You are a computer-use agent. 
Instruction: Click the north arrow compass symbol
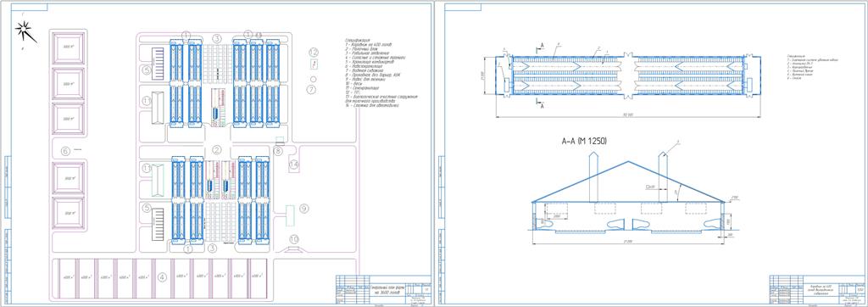[25, 32]
